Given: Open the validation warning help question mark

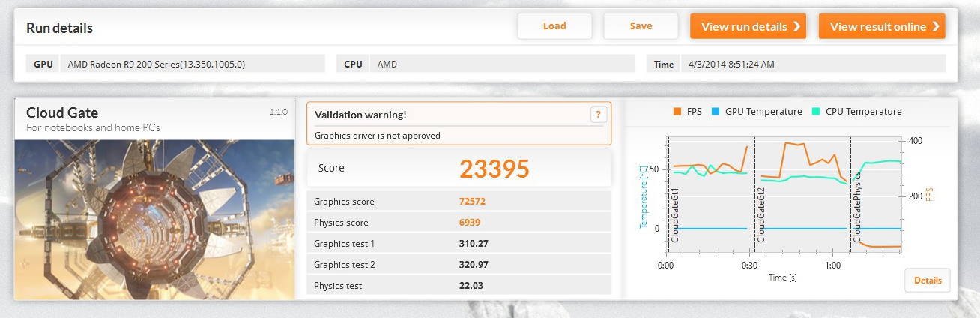Looking at the screenshot, I should [598, 115].
